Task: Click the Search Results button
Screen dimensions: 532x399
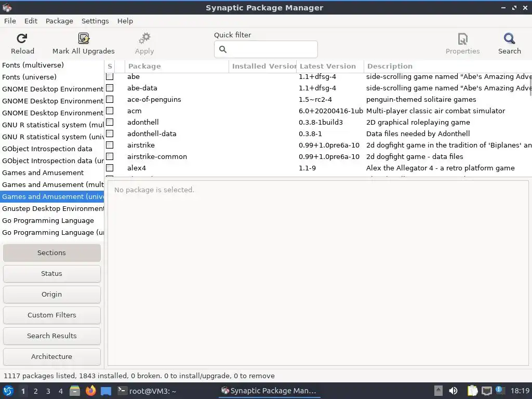Action: click(51, 336)
